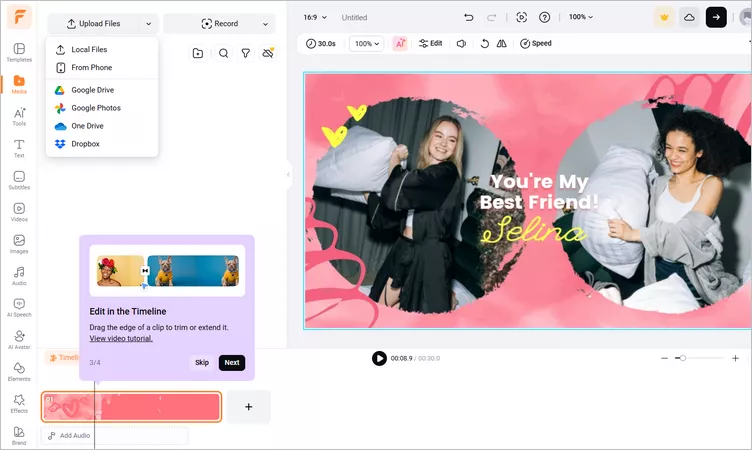Click the Edit button in the toolbar
This screenshot has width=752, height=450.
[431, 44]
